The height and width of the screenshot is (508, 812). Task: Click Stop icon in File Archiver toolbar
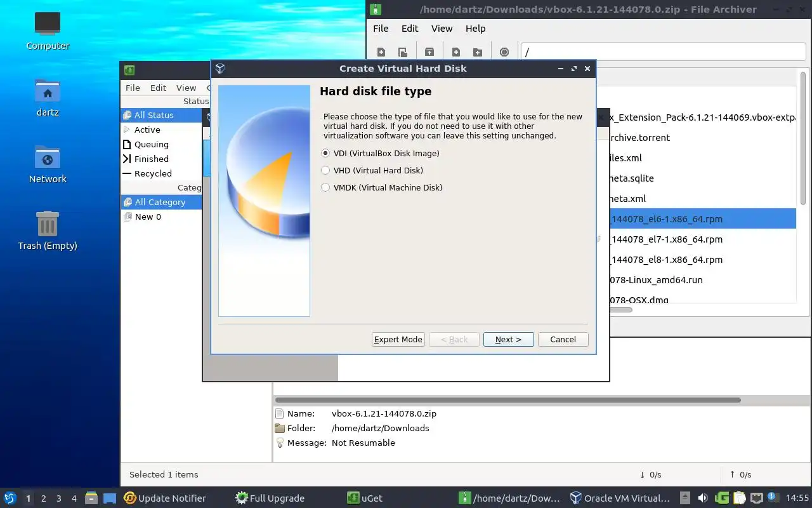pyautogui.click(x=504, y=52)
